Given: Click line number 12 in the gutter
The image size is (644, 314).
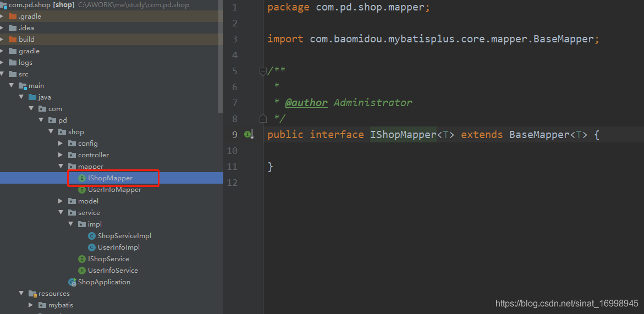Looking at the screenshot, I should 232,183.
